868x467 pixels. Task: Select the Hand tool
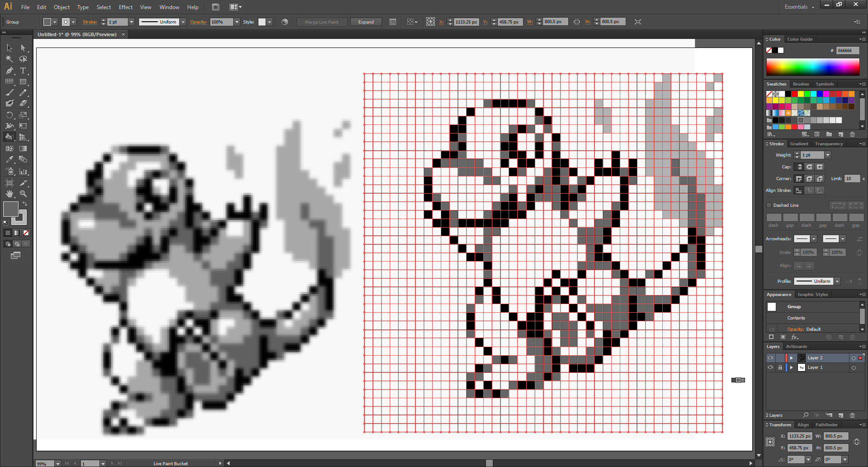(x=9, y=194)
